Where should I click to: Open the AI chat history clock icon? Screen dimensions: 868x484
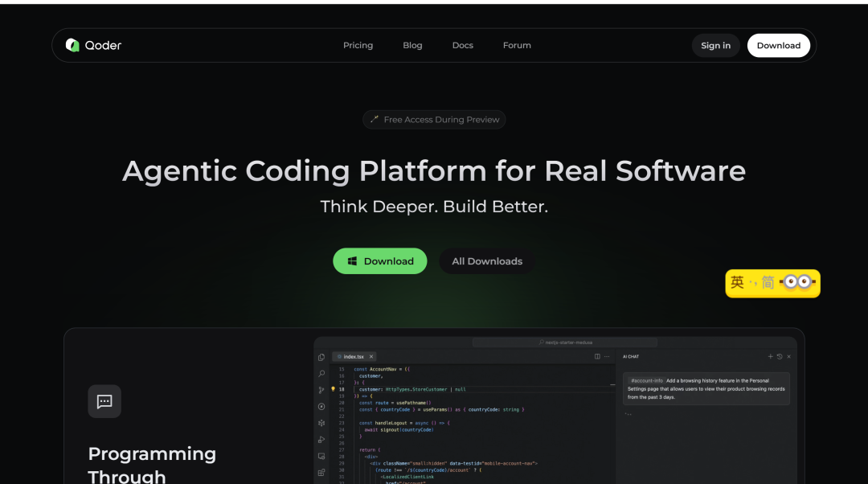pos(780,357)
